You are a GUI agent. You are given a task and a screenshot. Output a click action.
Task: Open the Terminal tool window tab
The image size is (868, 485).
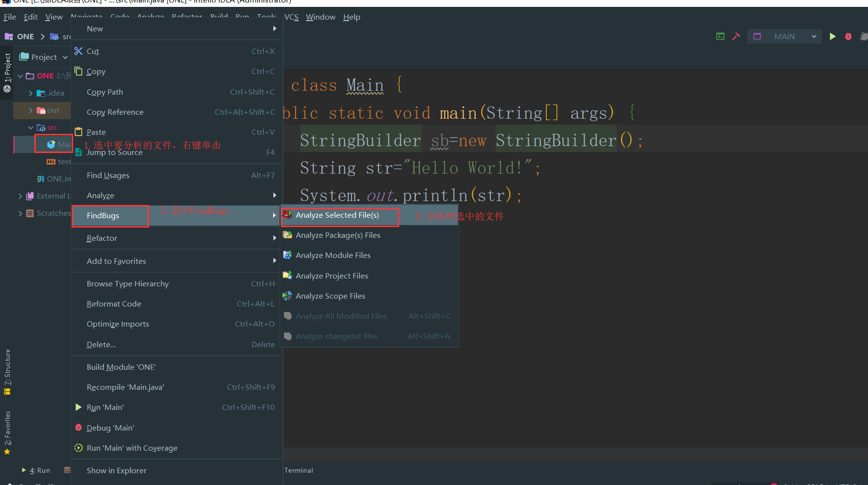(x=299, y=470)
